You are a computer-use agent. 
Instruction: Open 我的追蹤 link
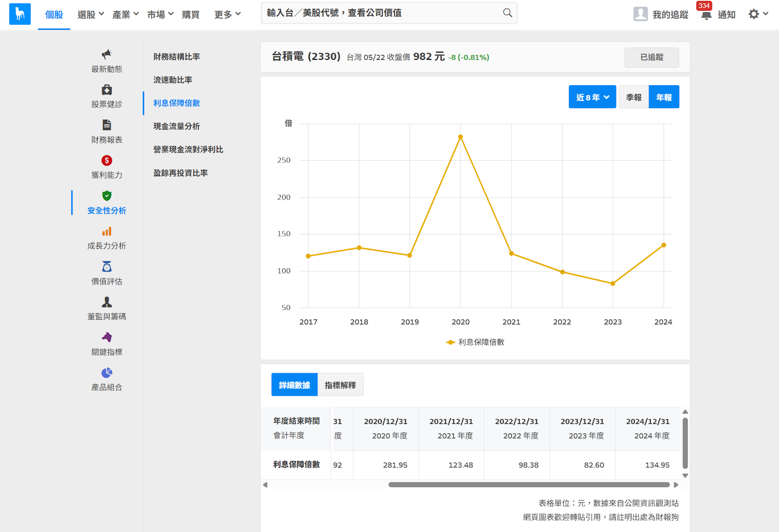670,15
